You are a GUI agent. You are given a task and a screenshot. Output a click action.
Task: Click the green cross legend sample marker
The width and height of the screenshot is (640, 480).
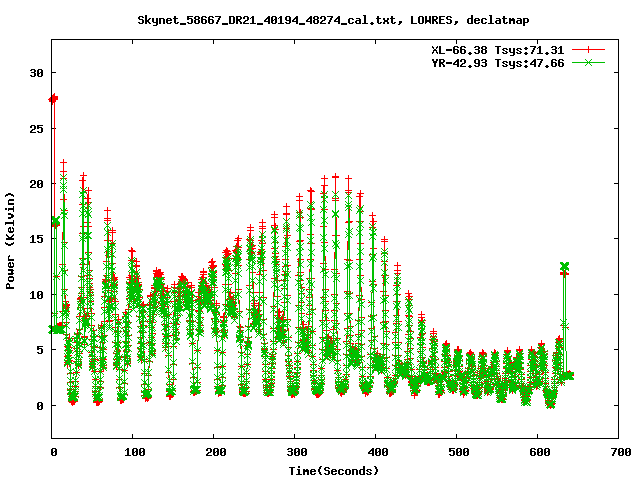(588, 62)
